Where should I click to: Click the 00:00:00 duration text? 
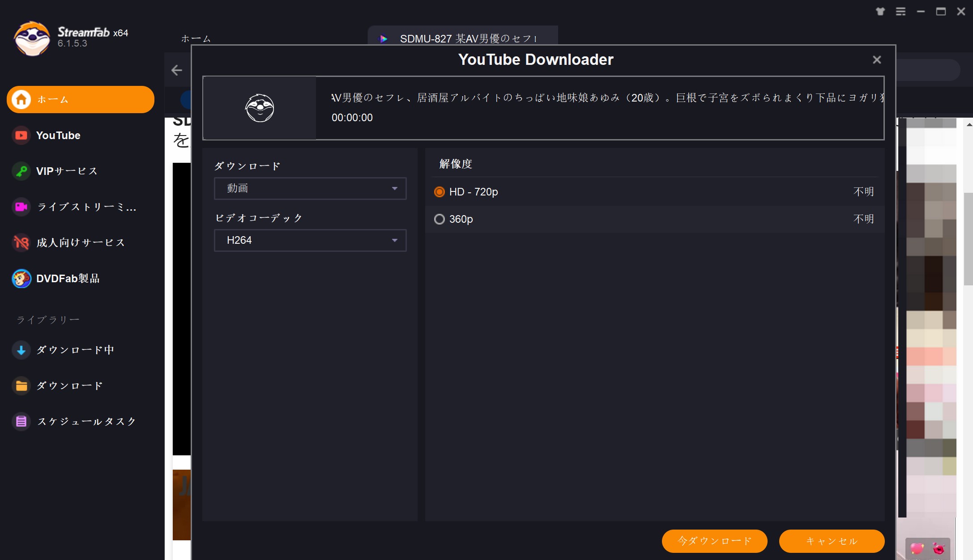352,118
